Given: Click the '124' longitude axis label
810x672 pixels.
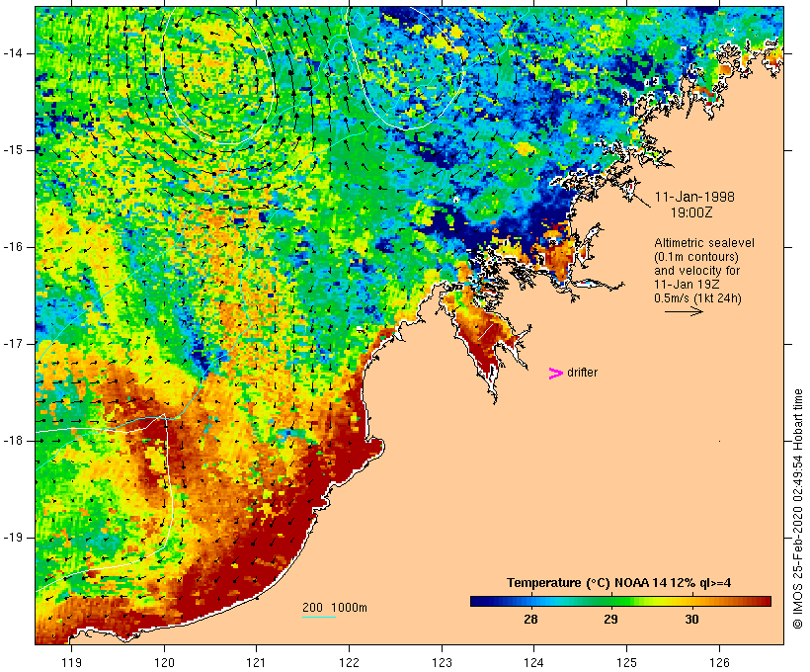Looking at the screenshot, I should pos(534,662).
